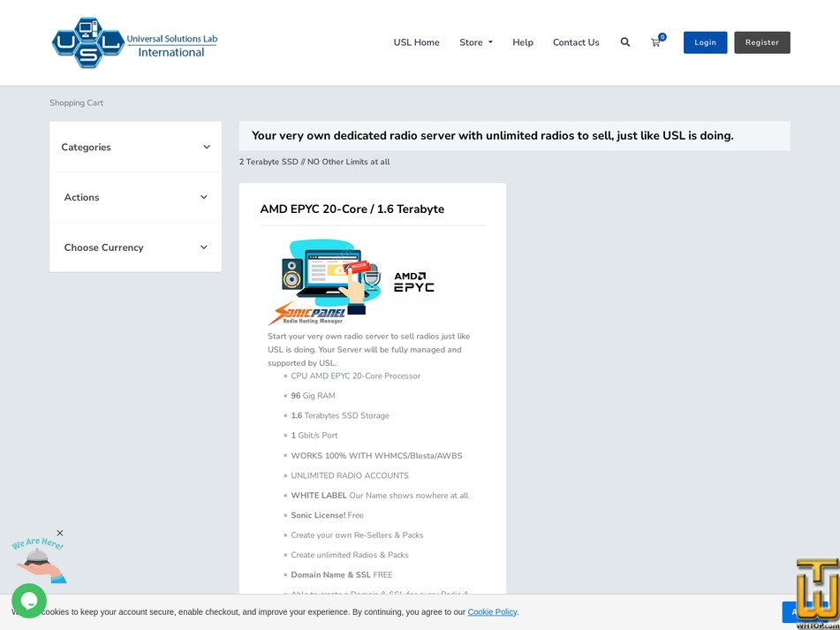Viewport: 840px width, 630px height.
Task: Click the Shopping Cart breadcrumb
Action: pyautogui.click(x=77, y=102)
